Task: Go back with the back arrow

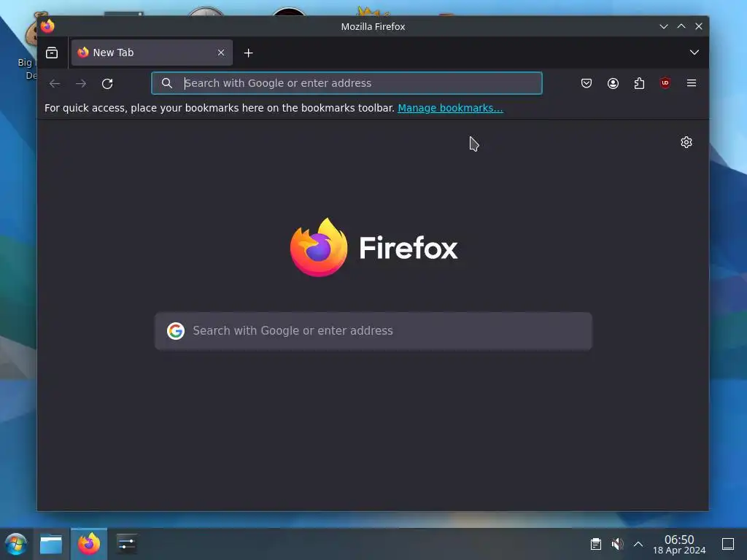Action: (55, 83)
